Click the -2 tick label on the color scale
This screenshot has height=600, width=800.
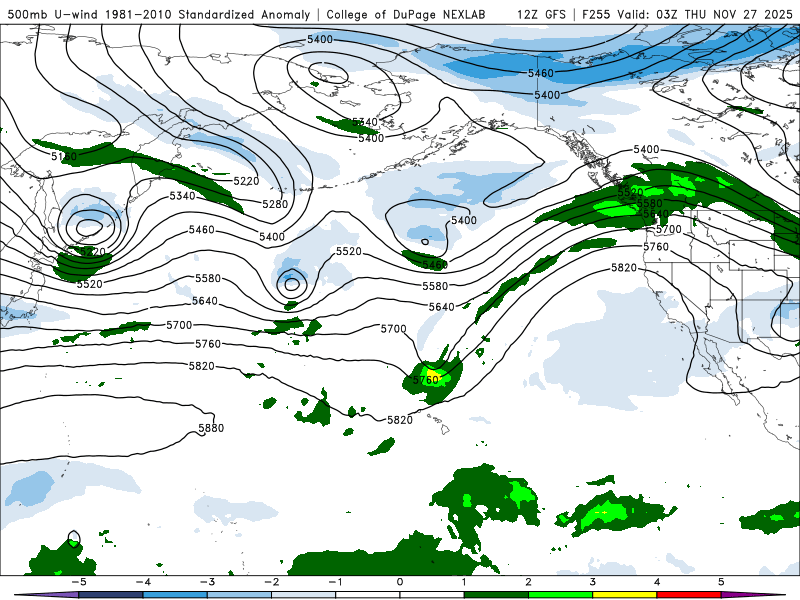271,582
